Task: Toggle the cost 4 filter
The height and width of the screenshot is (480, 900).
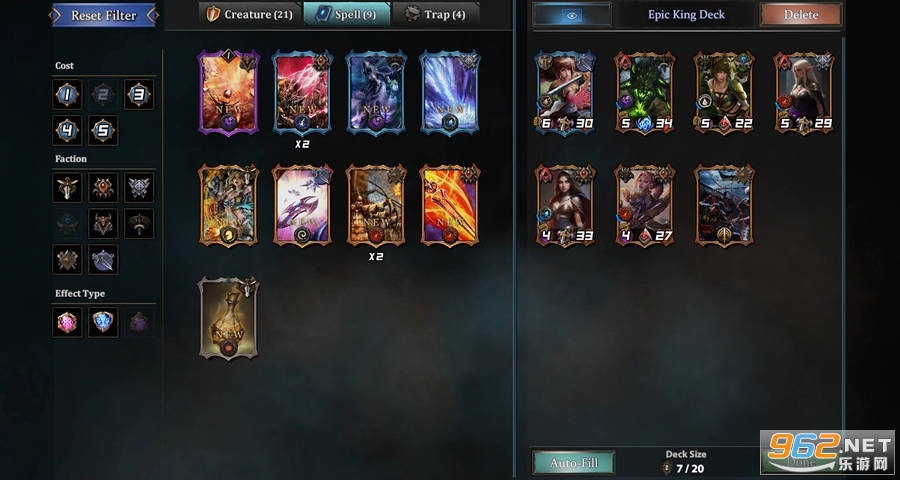Action: pos(67,130)
